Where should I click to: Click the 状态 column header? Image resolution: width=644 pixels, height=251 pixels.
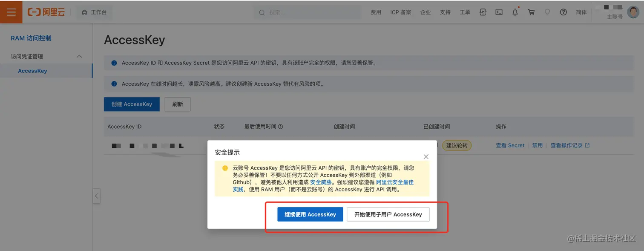[x=219, y=127]
